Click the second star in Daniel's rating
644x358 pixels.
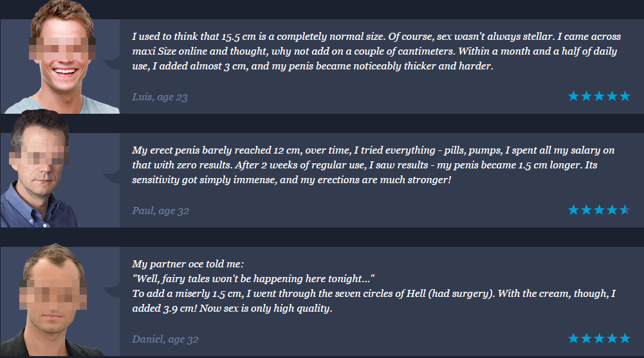tap(586, 338)
